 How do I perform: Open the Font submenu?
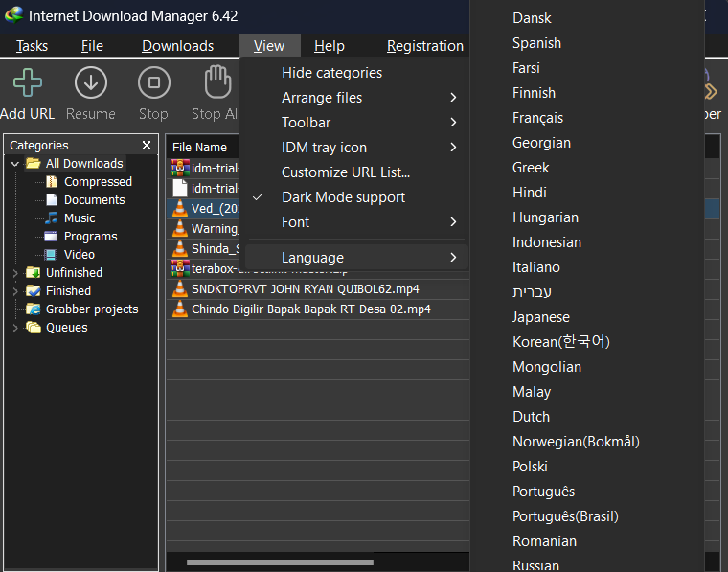(x=356, y=222)
